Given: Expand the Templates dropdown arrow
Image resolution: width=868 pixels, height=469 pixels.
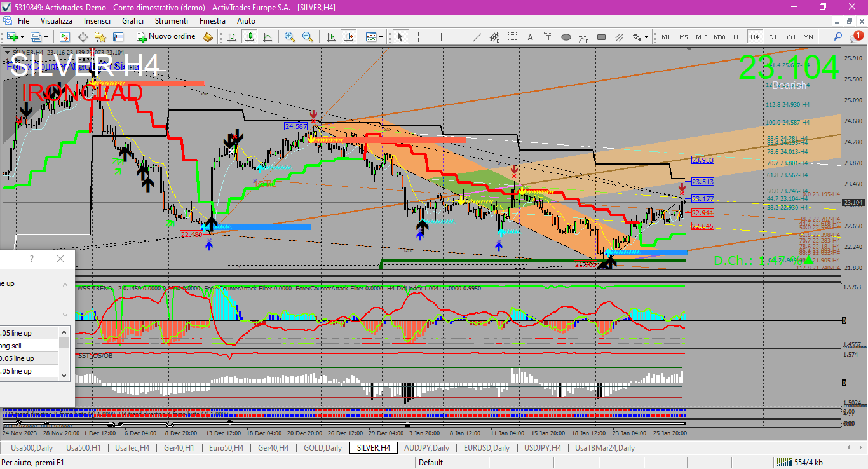Looking at the screenshot, I should click(381, 37).
